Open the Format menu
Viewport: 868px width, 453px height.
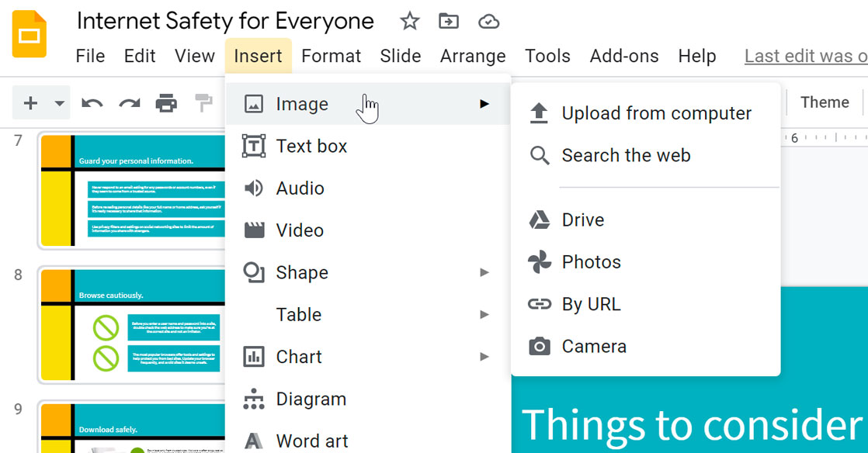331,56
